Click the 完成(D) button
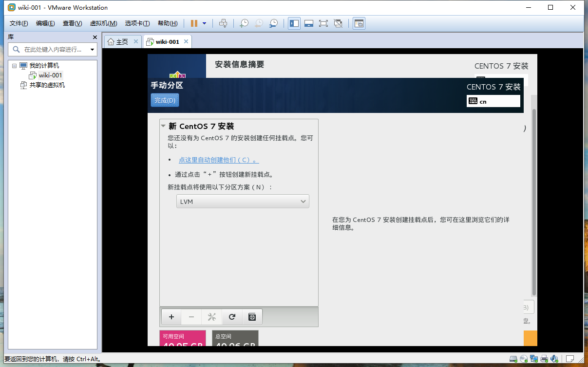The width and height of the screenshot is (588, 367). pos(165,100)
